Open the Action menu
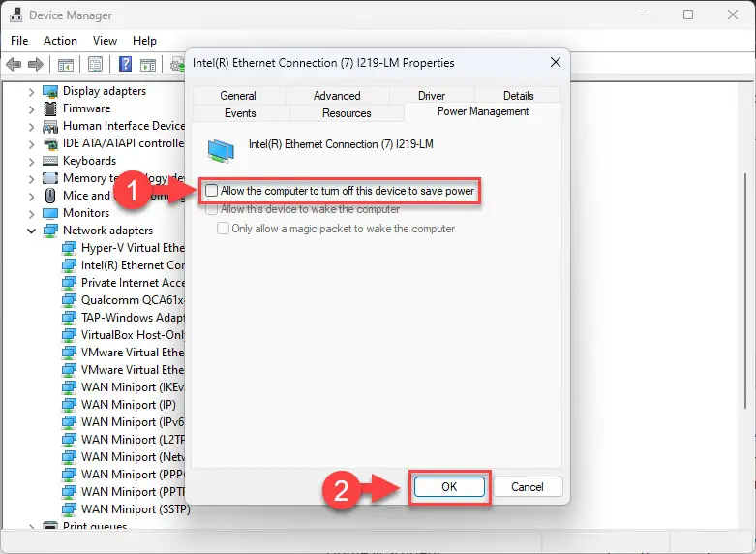This screenshot has width=756, height=554. tap(60, 41)
